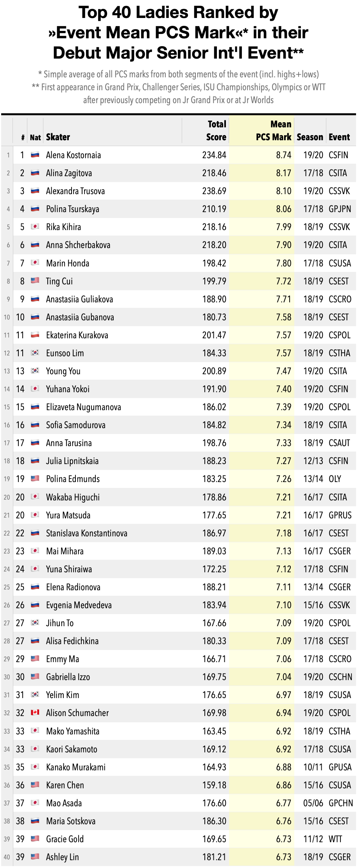Click the highlighted 8.74 mean PCS cell
This screenshot has width=358, height=868.
pyautogui.click(x=283, y=155)
